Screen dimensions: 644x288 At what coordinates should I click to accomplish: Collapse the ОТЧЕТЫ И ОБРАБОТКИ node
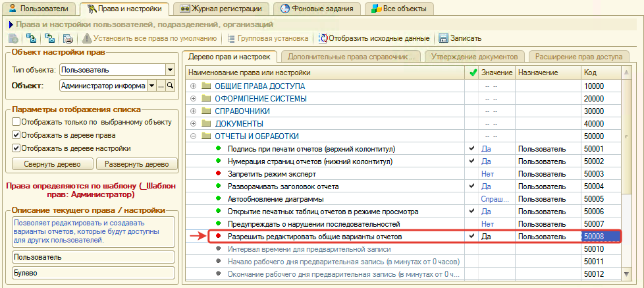coord(193,136)
